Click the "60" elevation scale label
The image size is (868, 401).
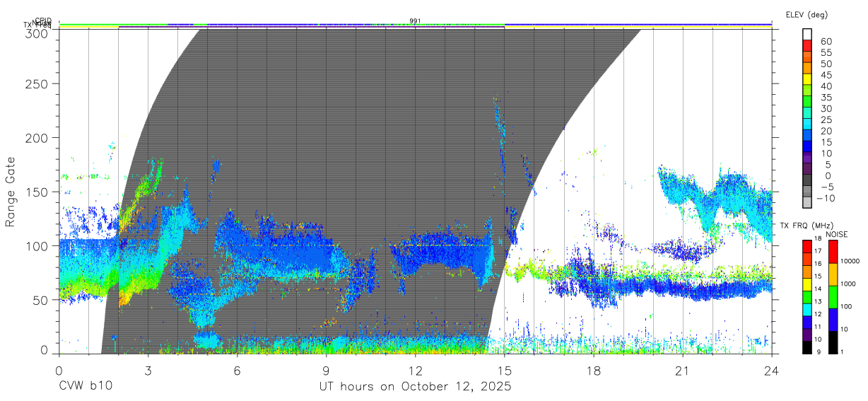pyautogui.click(x=826, y=42)
